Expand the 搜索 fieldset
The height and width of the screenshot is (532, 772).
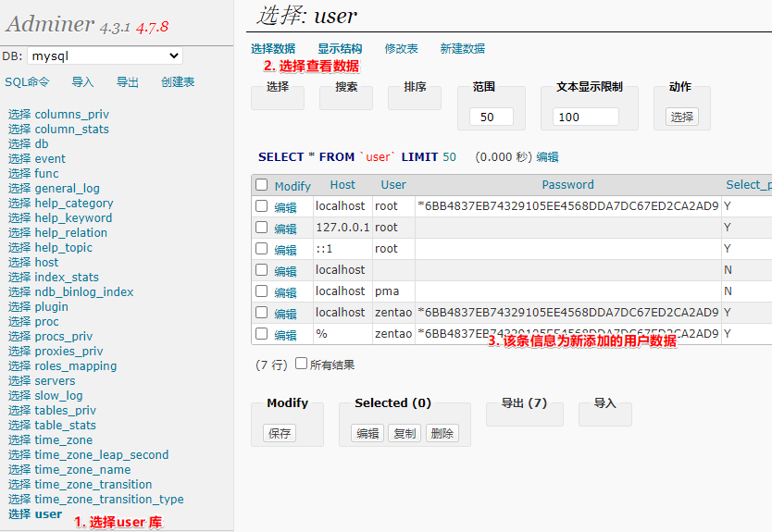tap(346, 87)
